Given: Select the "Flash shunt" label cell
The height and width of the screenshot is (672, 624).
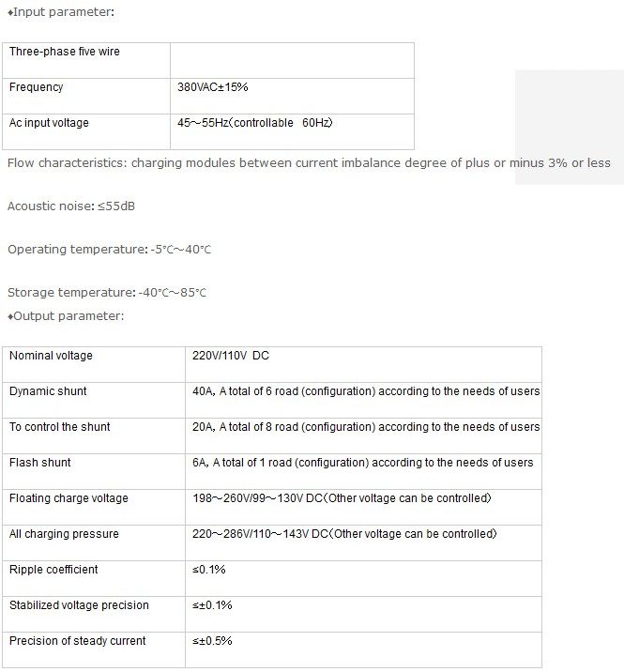Looking at the screenshot, I should click(40, 463).
